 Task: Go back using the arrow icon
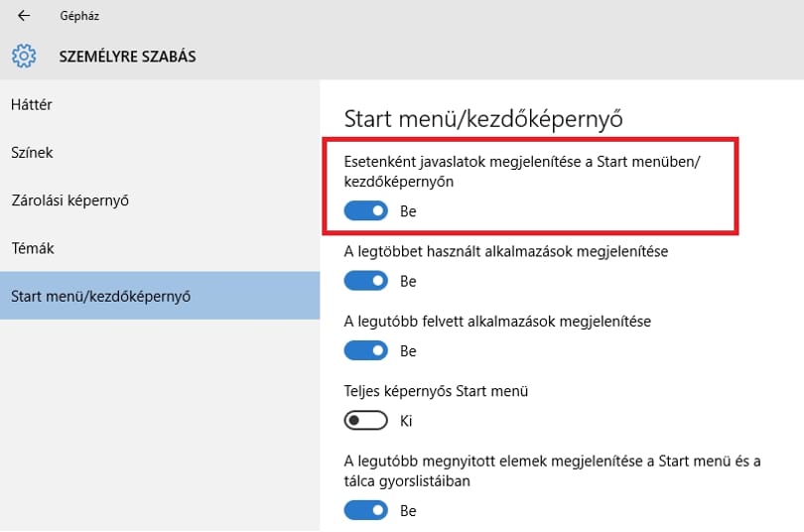[x=24, y=16]
